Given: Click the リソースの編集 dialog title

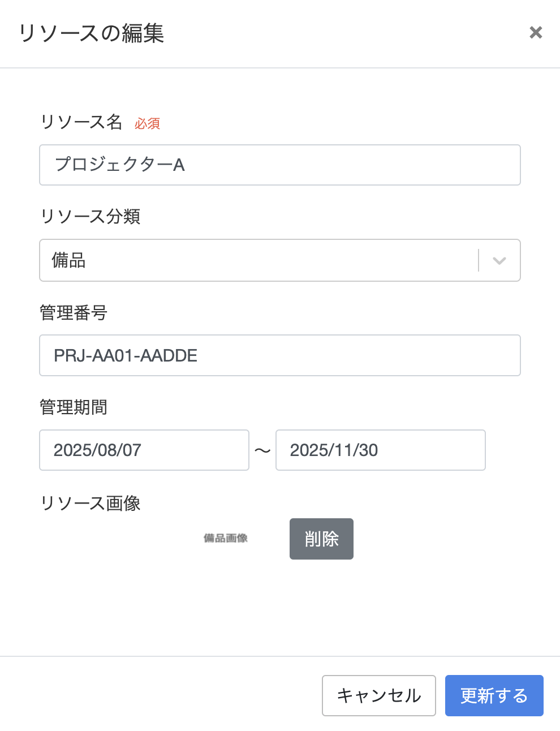Looking at the screenshot, I should tap(91, 33).
